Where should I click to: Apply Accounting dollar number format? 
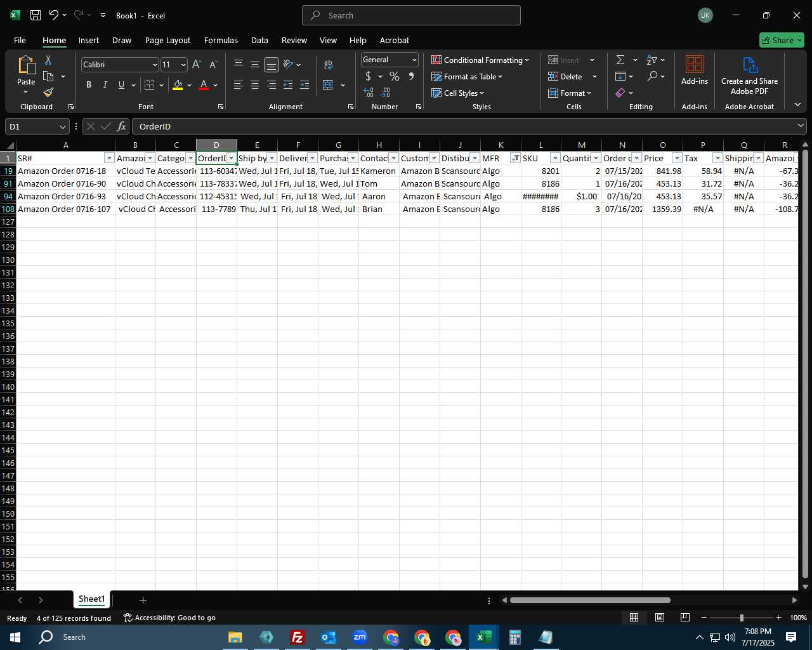[368, 76]
